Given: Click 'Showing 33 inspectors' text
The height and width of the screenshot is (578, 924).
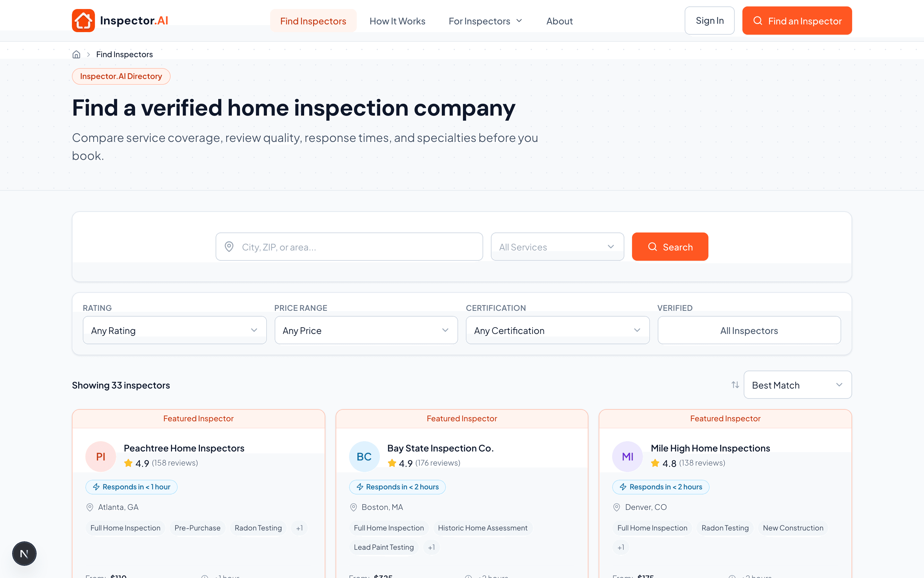Looking at the screenshot, I should (x=121, y=385).
